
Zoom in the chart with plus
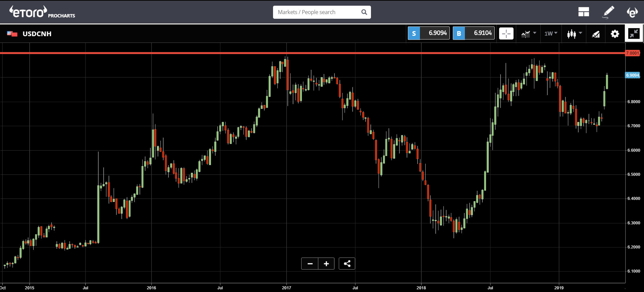pos(326,264)
